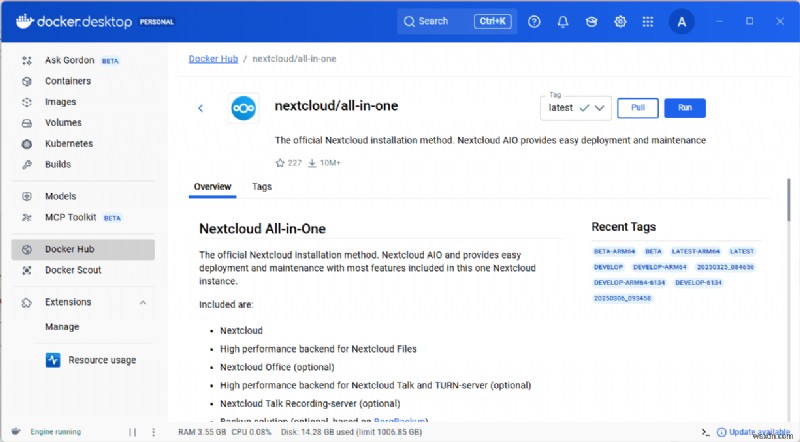Select Docker Hub in sidebar
The image size is (800, 442).
point(83,249)
